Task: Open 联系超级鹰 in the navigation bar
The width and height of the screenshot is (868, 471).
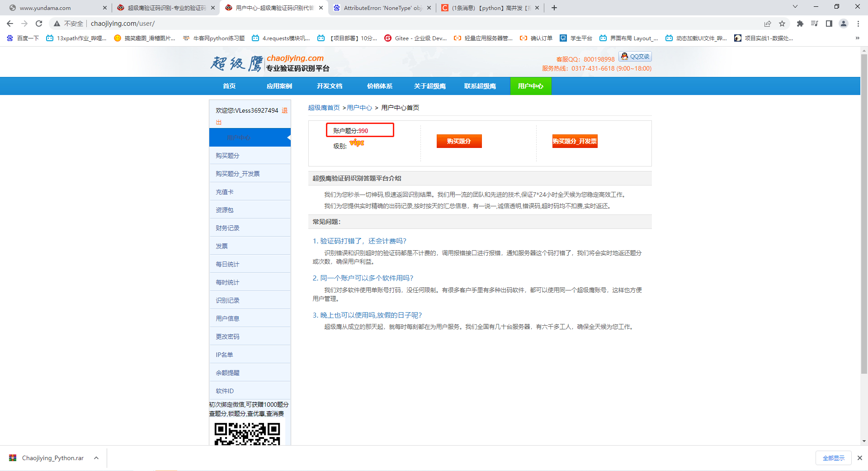Action: click(480, 86)
